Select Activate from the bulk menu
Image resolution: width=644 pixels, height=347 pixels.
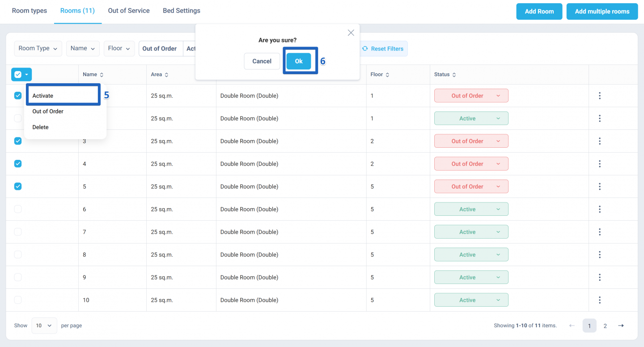tap(43, 96)
